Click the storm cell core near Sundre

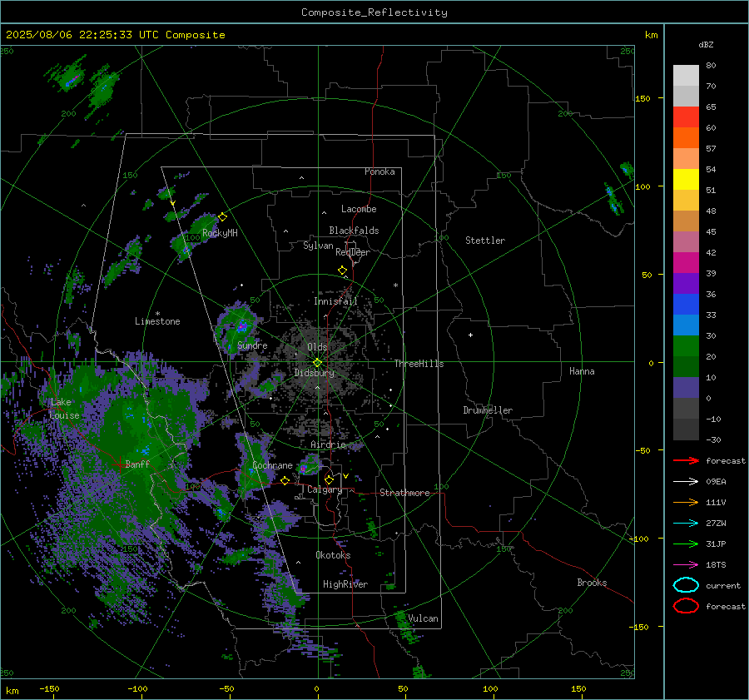coord(243,326)
